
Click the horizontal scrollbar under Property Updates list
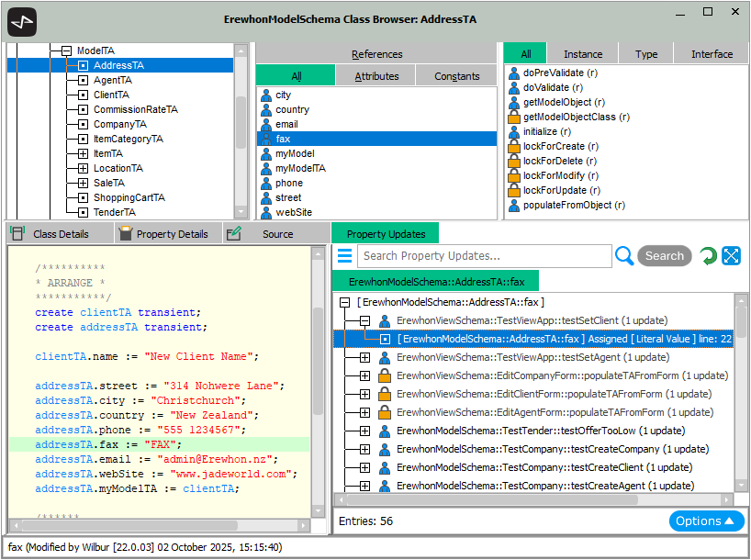point(534,500)
